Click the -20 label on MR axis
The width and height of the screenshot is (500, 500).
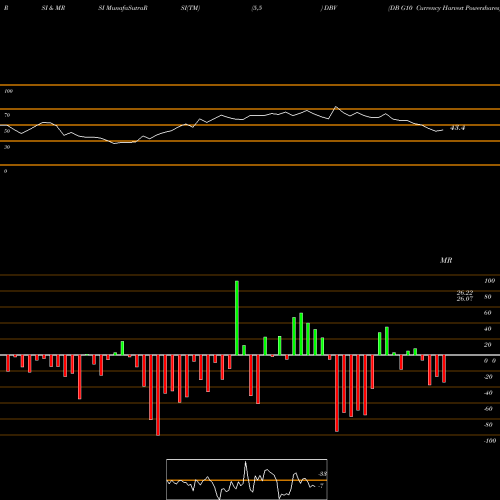[x=488, y=377]
